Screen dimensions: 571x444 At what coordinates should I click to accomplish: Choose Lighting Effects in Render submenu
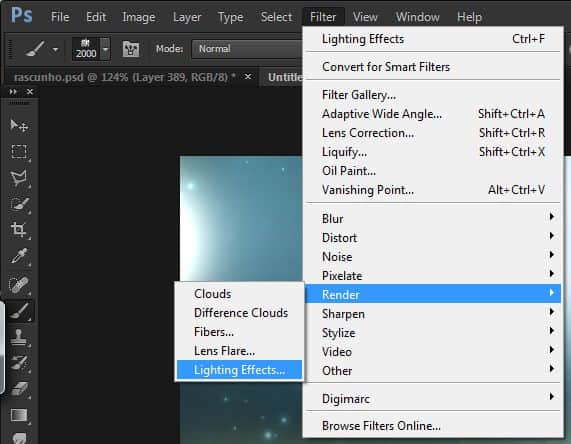240,370
